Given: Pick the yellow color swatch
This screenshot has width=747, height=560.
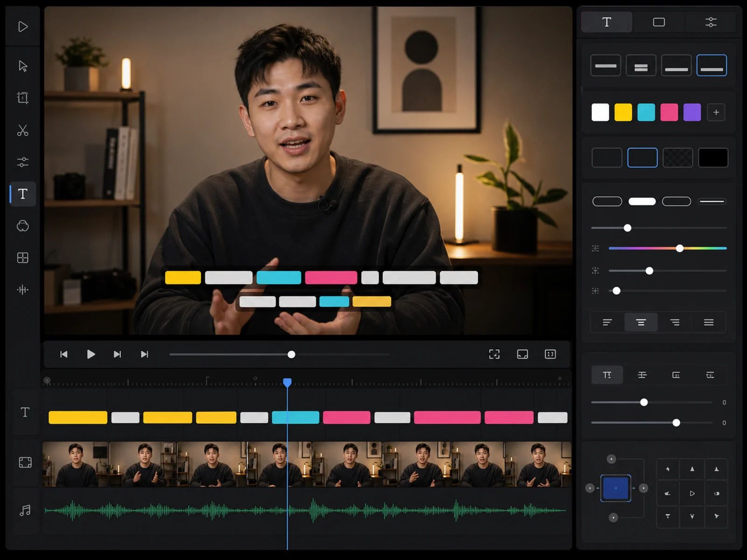Looking at the screenshot, I should pos(623,112).
